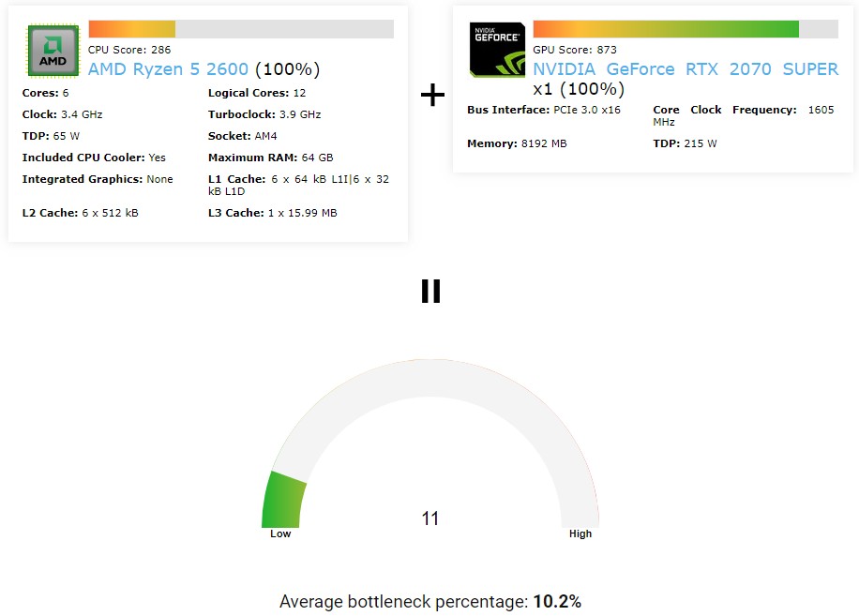
Task: Click L3 Cache: 1 x 15.99 MB
Action: pos(273,213)
